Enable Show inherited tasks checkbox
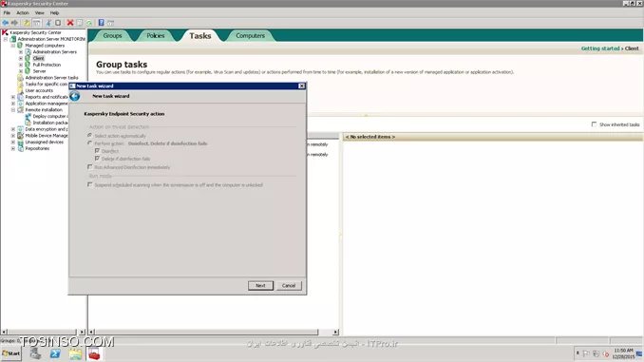The image size is (644, 362). pyautogui.click(x=594, y=124)
